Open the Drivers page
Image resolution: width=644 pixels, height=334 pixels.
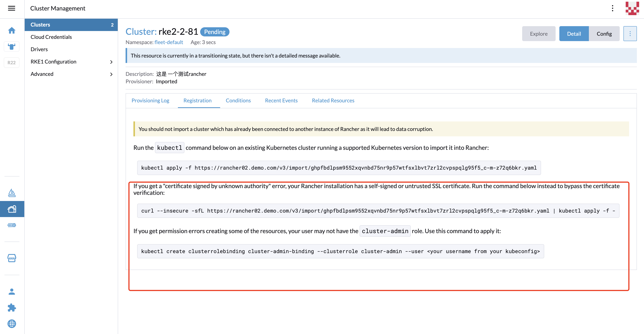(71, 49)
